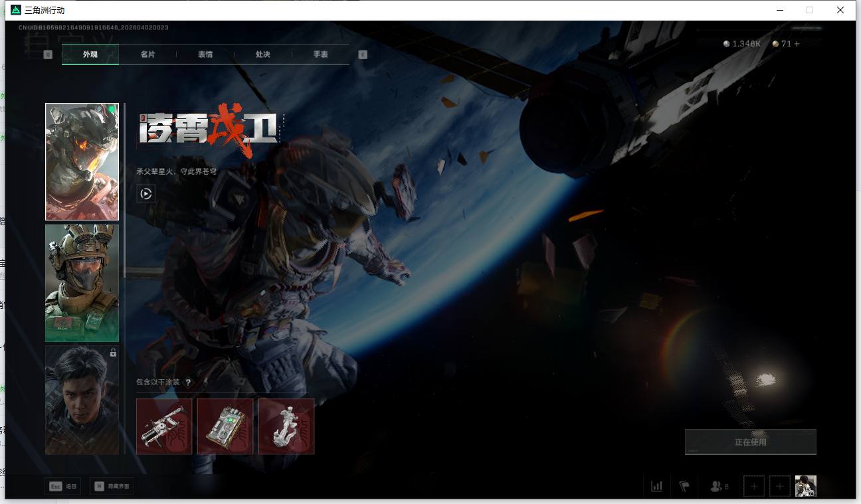Open the flag icon in bottom bar

[x=684, y=486]
